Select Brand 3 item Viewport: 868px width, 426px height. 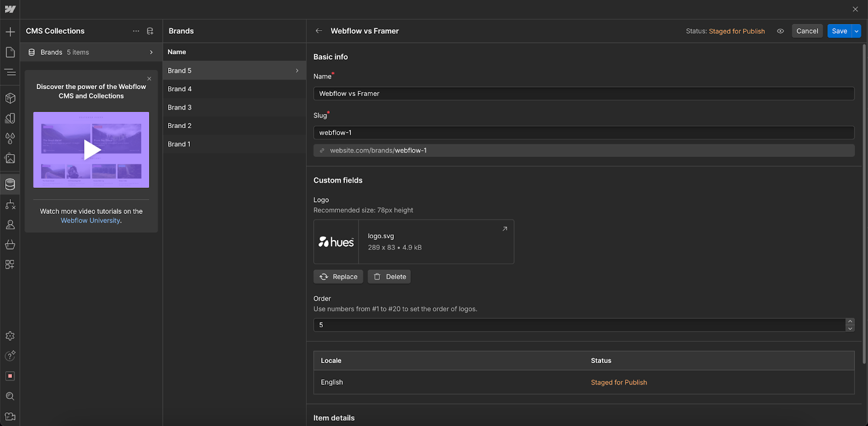234,107
